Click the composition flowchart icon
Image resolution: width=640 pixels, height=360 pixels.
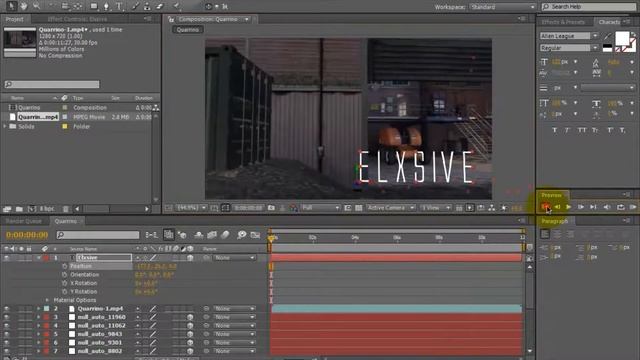click(492, 208)
